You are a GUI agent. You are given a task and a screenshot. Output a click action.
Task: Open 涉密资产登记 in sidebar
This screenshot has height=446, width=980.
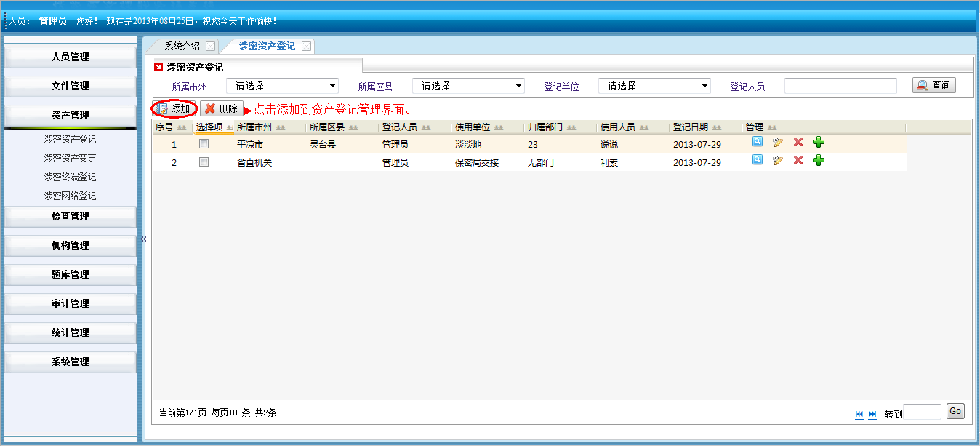70,139
